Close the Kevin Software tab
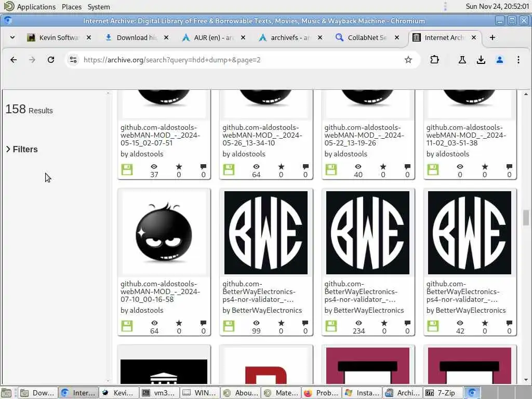 89,37
